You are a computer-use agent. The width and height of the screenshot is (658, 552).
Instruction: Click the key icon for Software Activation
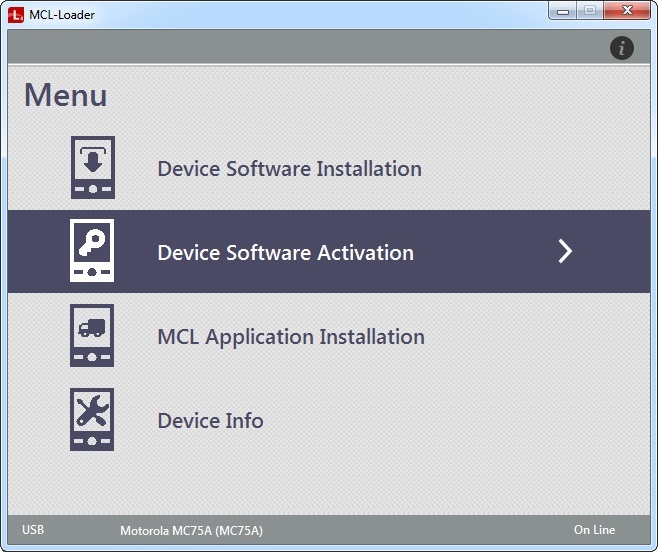[92, 251]
